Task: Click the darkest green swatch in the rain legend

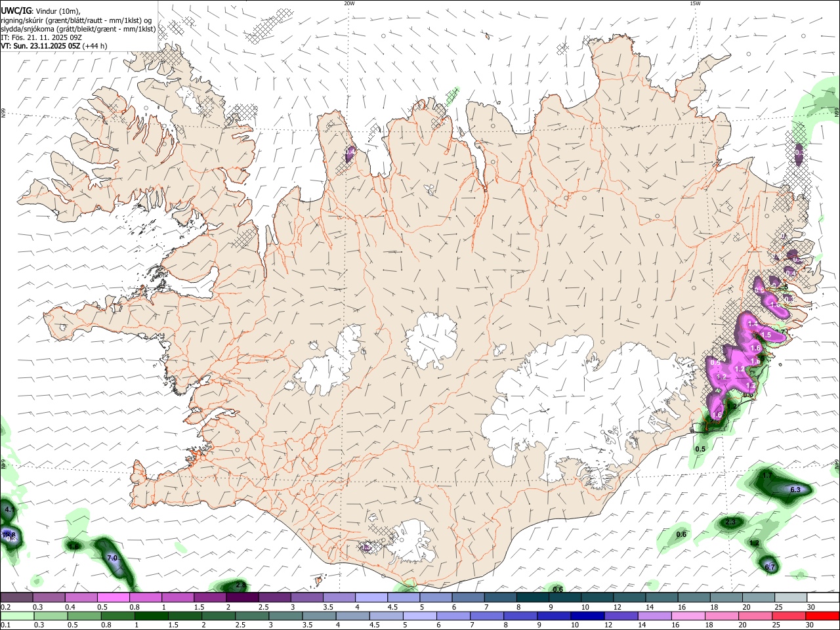Action: pos(150,616)
